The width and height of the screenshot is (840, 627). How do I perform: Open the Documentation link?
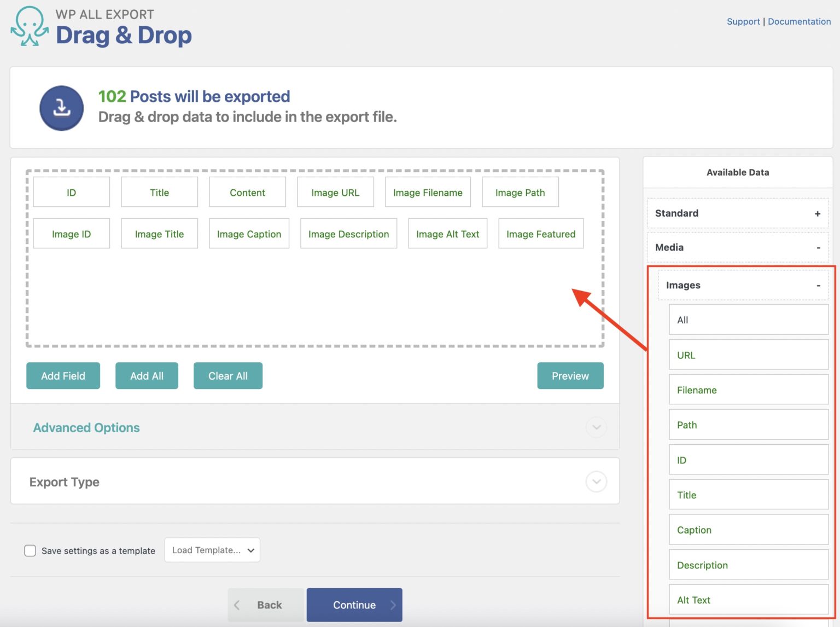799,21
